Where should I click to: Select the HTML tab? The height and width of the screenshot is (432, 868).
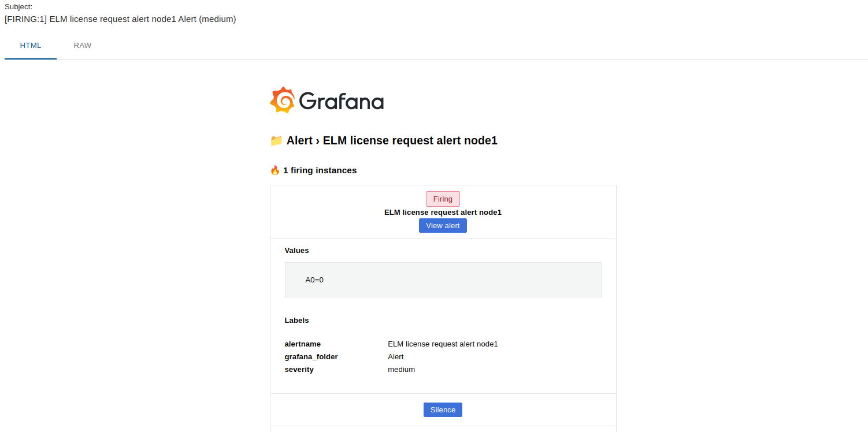tap(31, 45)
